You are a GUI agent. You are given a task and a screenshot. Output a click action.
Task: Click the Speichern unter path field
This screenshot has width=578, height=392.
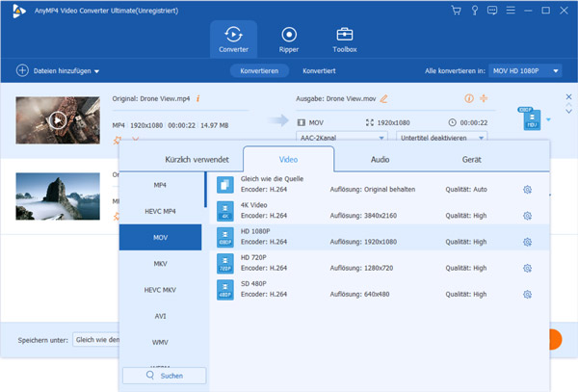point(96,340)
